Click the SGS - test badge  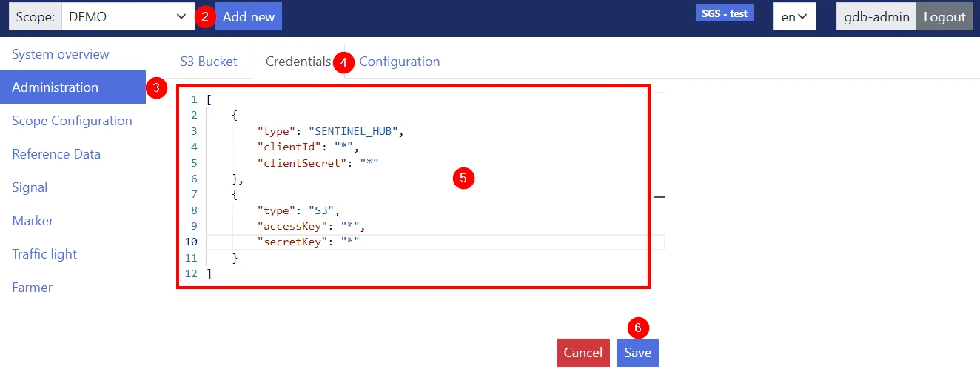point(724,13)
